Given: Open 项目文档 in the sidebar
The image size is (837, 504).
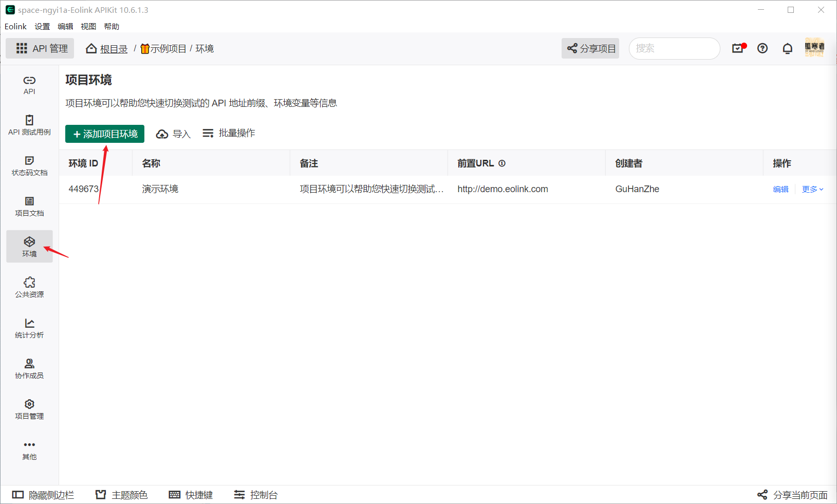Looking at the screenshot, I should click(x=29, y=206).
